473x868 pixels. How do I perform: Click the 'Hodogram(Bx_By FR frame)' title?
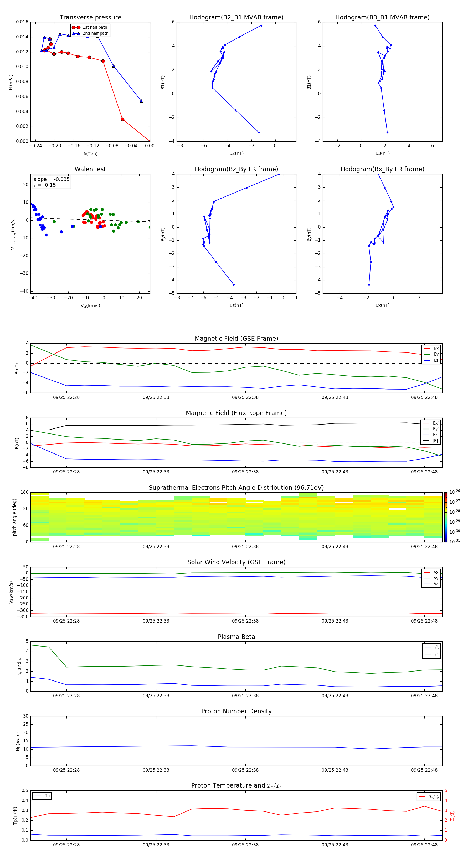point(382,169)
